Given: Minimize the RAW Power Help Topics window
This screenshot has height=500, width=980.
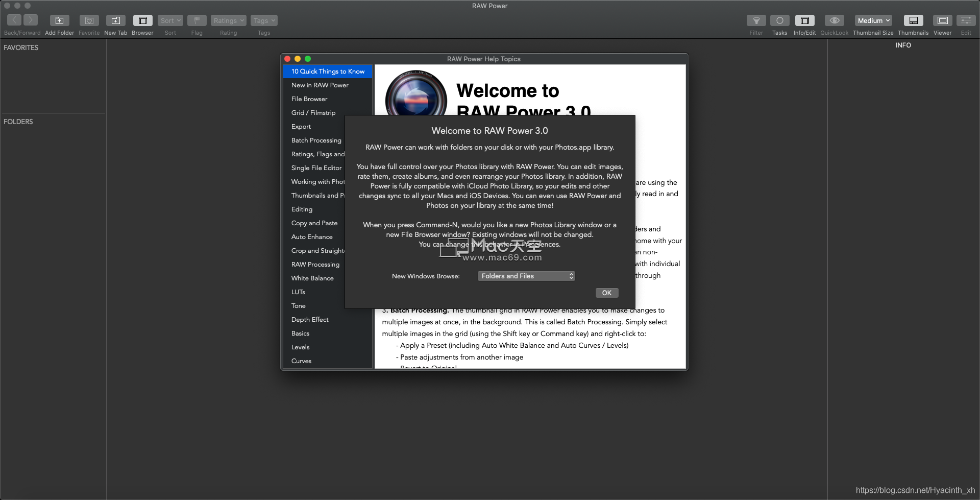Looking at the screenshot, I should coord(298,59).
